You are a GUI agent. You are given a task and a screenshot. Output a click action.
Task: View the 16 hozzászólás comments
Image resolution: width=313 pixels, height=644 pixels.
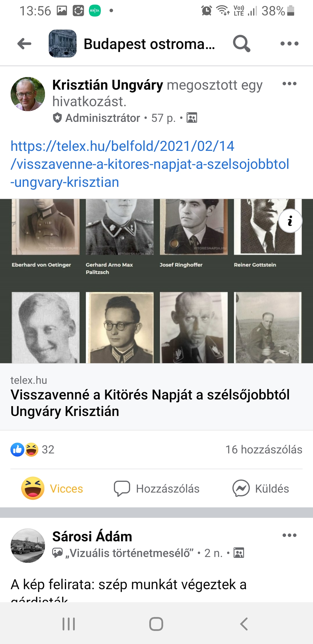[x=264, y=450]
